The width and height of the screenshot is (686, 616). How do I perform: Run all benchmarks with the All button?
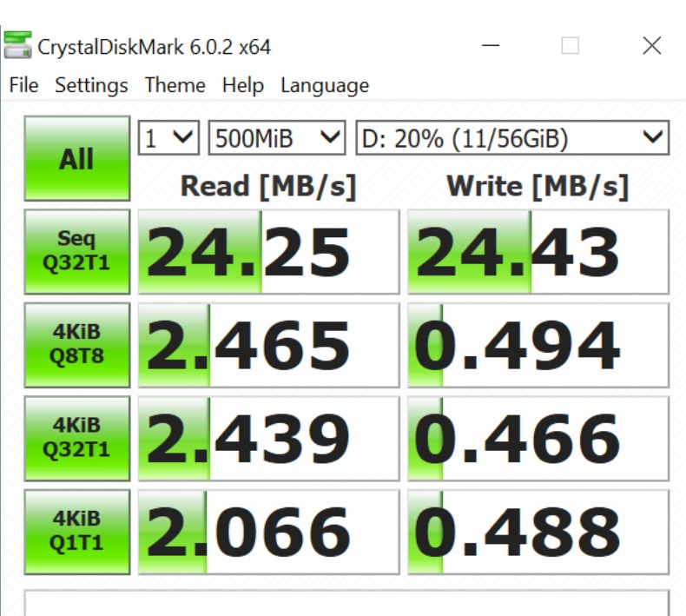pyautogui.click(x=76, y=159)
